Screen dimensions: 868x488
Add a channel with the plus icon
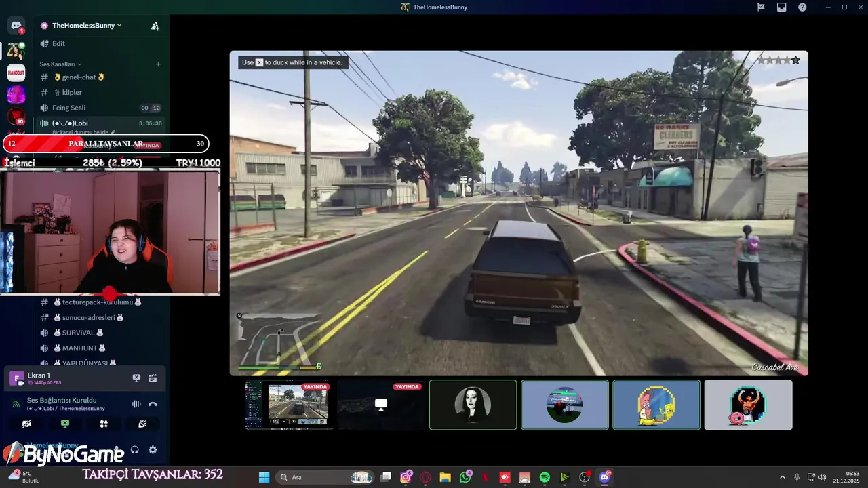pos(158,64)
